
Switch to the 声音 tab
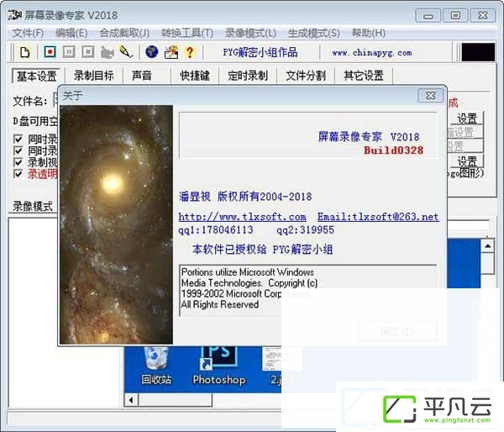(142, 76)
